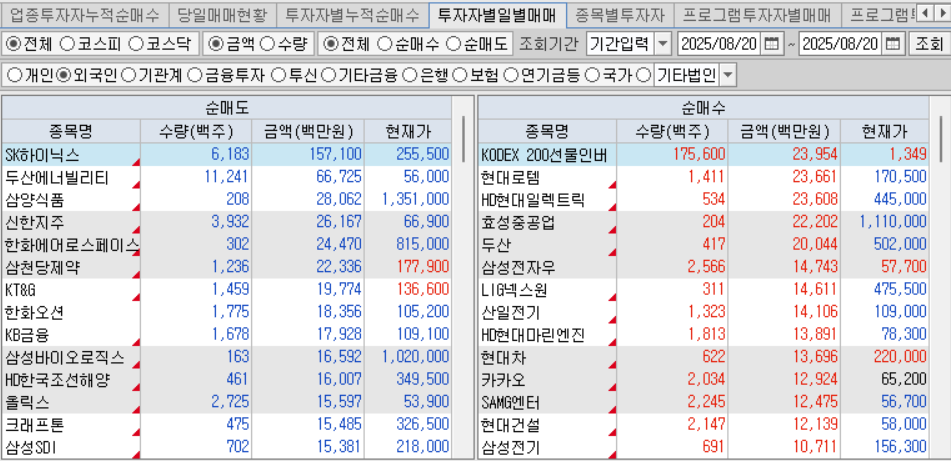Click the 조회 search button
951x461 pixels.
coord(929,44)
